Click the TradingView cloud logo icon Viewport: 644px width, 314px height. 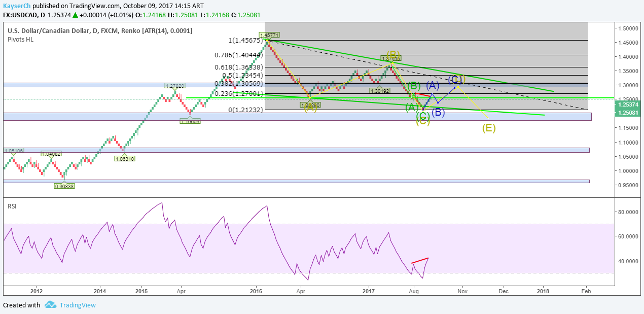(50, 305)
